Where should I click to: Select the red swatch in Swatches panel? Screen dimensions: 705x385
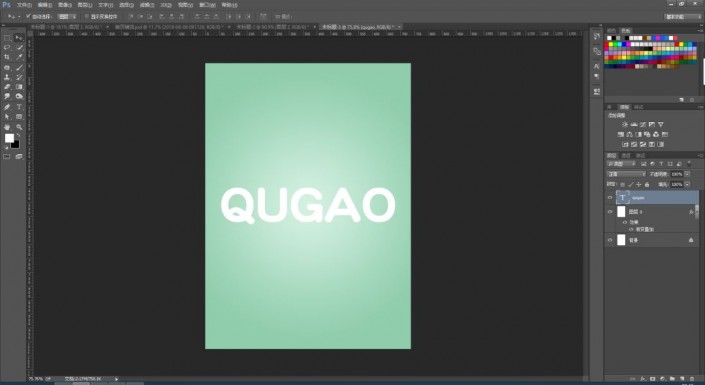[x=607, y=45]
